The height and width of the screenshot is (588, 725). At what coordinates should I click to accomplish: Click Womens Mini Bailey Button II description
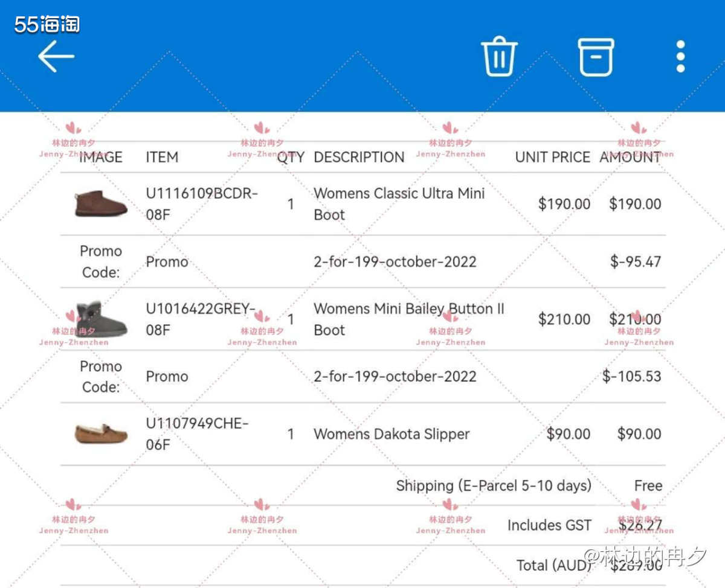pos(408,319)
